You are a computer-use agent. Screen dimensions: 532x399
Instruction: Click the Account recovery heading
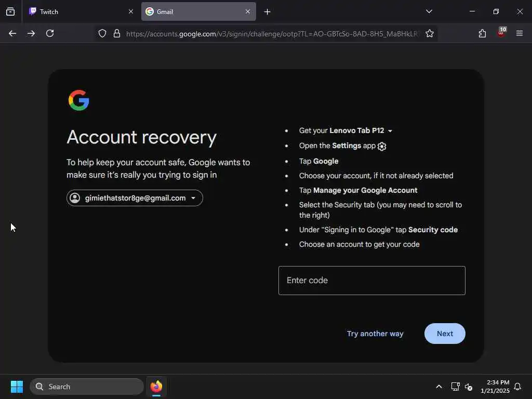click(141, 137)
